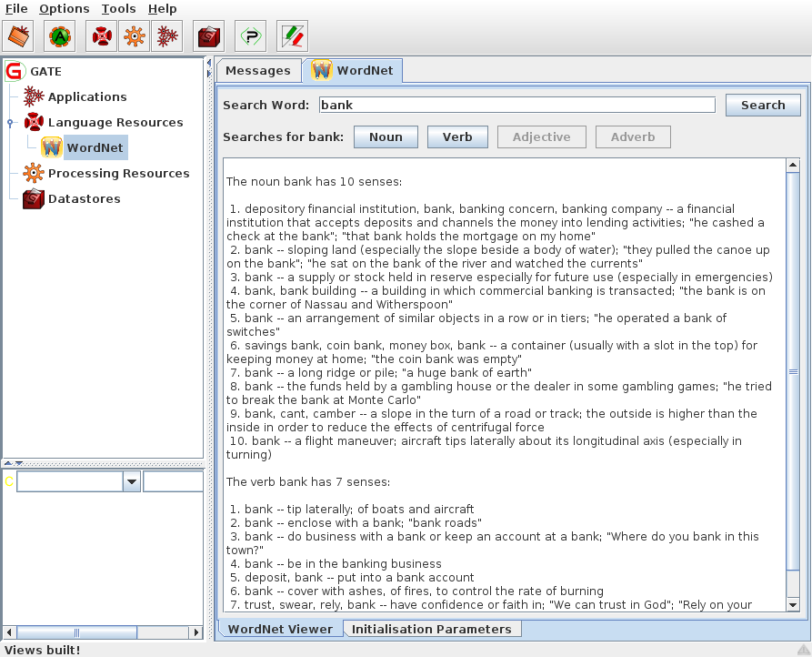This screenshot has height=657, width=812.
Task: Click the Verb senses button
Action: (457, 136)
